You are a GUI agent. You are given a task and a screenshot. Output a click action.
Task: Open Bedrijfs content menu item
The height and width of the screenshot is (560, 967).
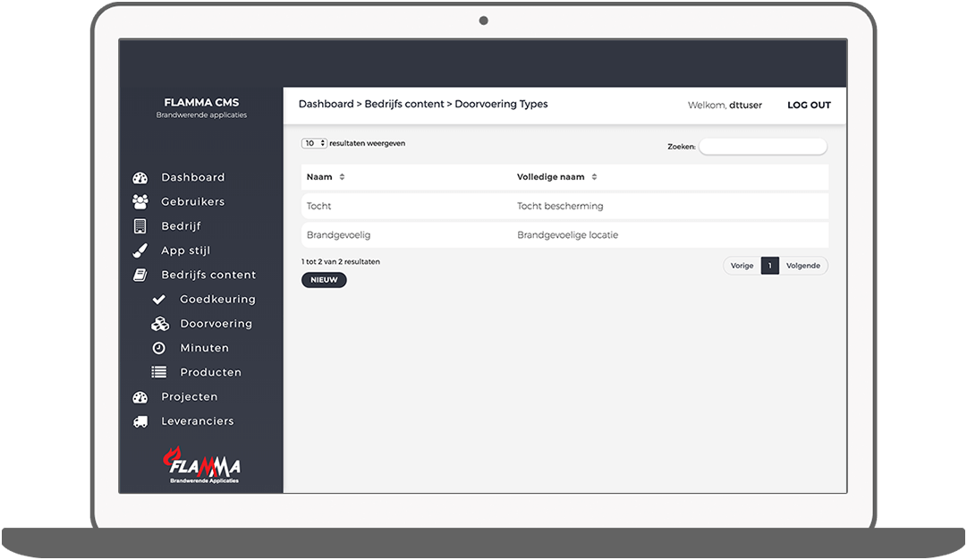click(x=208, y=275)
